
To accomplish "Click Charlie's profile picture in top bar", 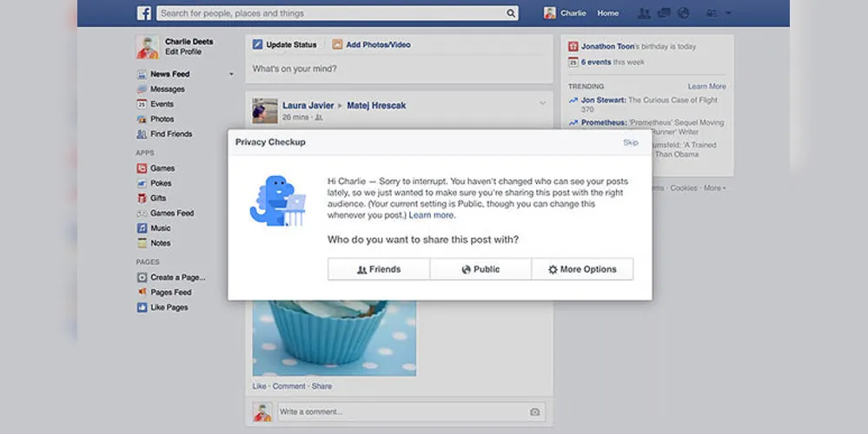I will click(550, 13).
